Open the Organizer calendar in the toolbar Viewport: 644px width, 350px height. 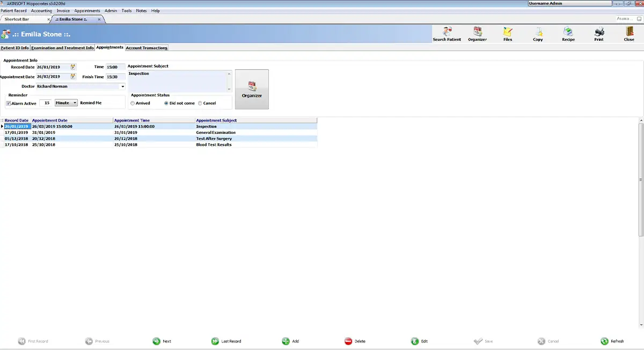click(477, 34)
